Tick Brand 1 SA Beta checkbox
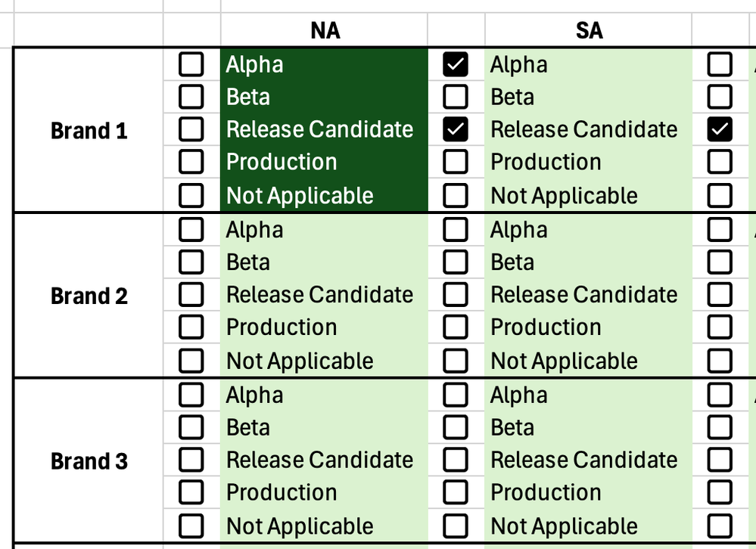 coord(455,97)
